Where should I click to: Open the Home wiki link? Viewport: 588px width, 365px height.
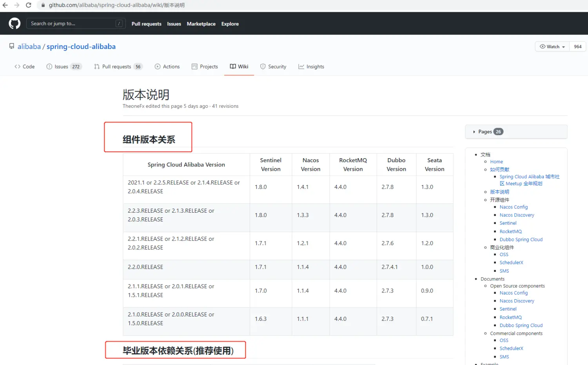coord(496,162)
